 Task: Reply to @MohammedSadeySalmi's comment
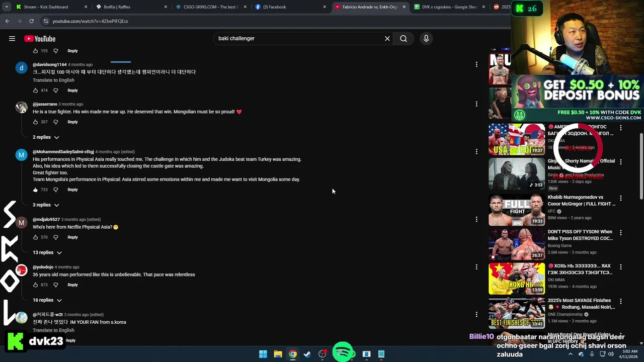(x=72, y=190)
